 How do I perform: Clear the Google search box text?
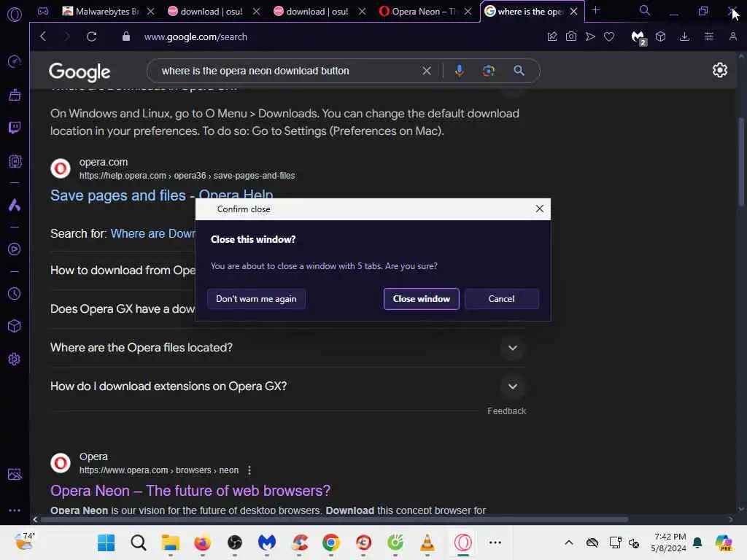pos(426,71)
